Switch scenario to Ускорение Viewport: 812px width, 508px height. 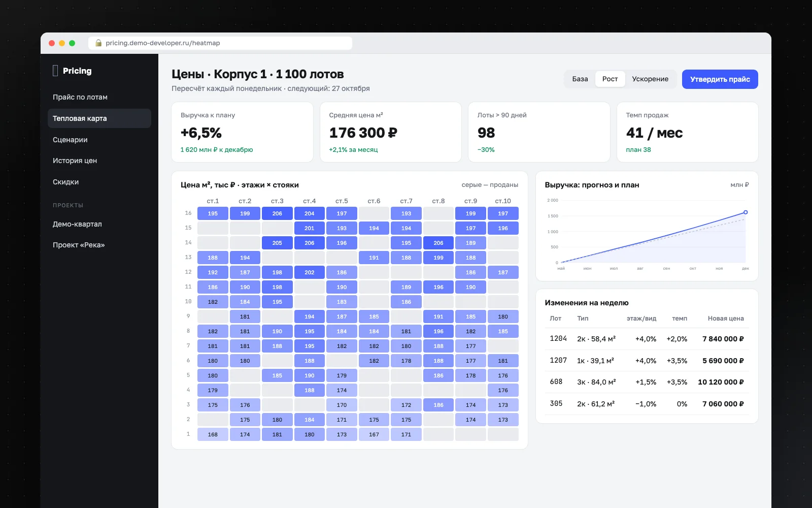tap(650, 79)
